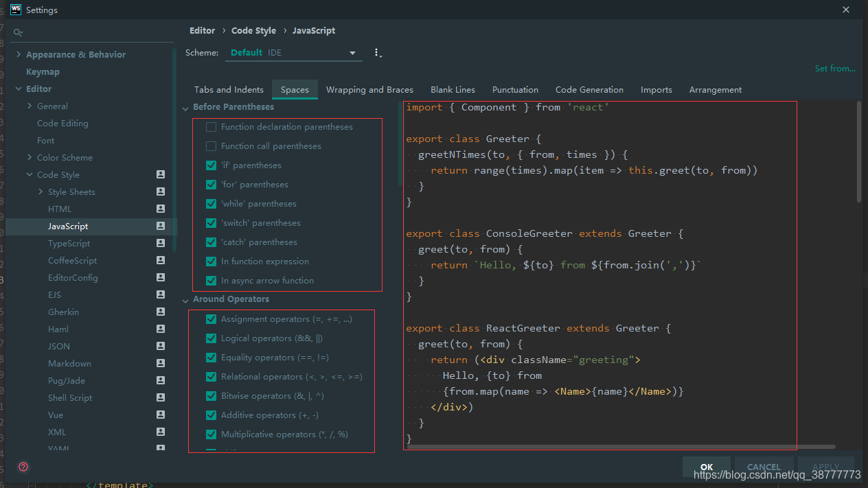Open the Punctuation tab

pos(515,89)
